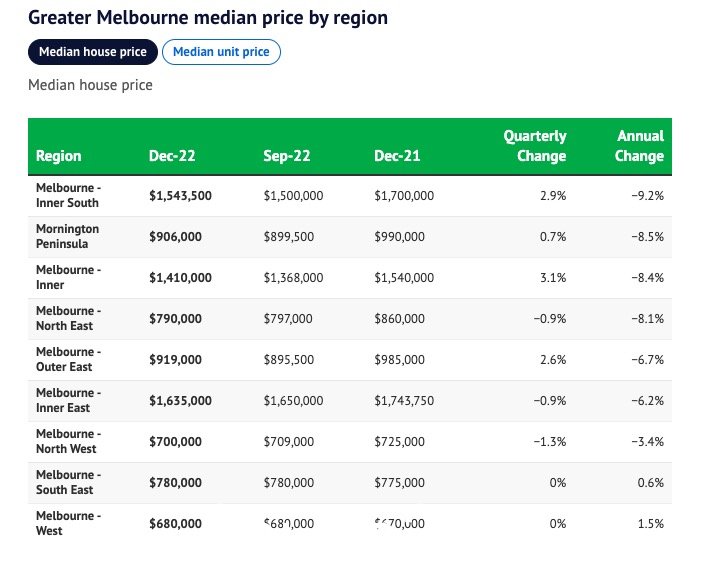717x563 pixels.
Task: Click the $906,000 Dec-22 value
Action: tap(175, 236)
